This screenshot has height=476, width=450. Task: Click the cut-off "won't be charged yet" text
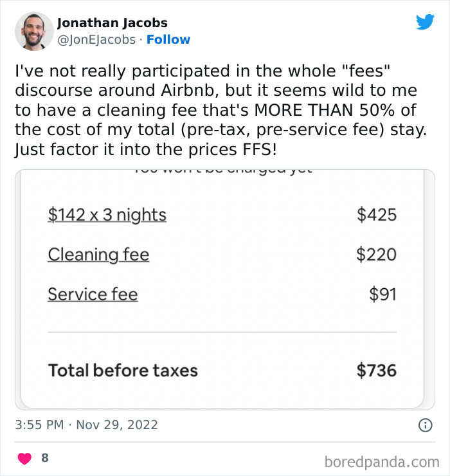(x=223, y=172)
